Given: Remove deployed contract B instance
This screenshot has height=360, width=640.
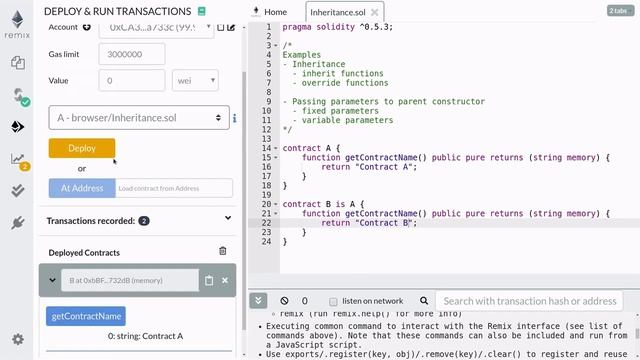Looking at the screenshot, I should coord(225,280).
